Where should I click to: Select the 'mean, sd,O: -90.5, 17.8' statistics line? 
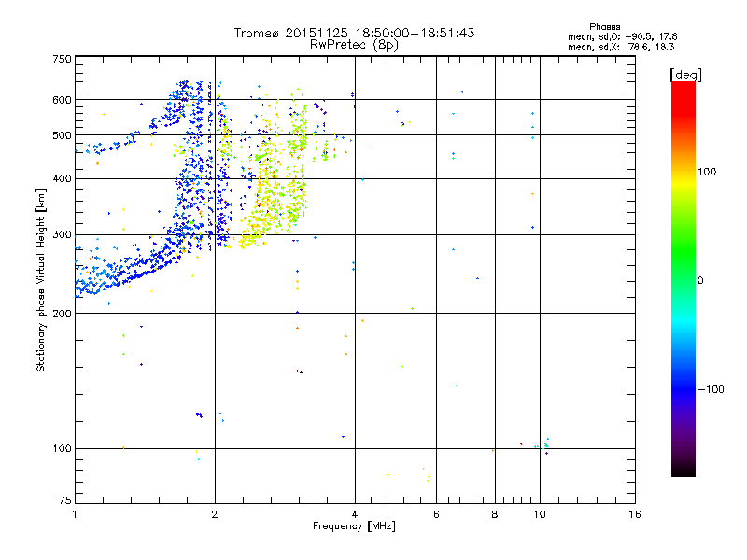pos(622,36)
